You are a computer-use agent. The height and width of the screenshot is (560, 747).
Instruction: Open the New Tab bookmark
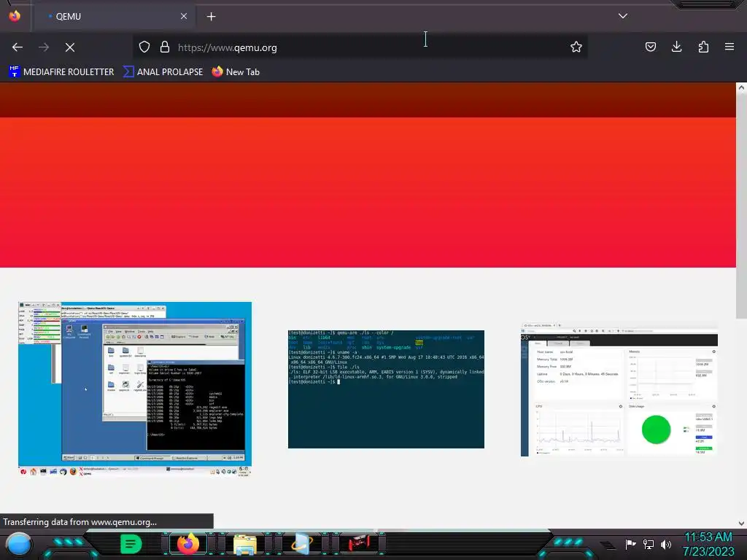[x=236, y=72]
